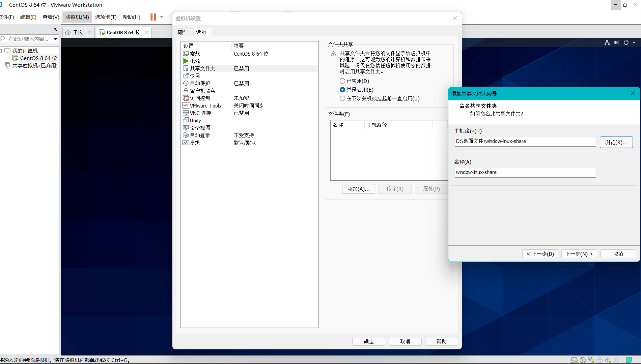Click the printer status bar icon

[x=600, y=360]
